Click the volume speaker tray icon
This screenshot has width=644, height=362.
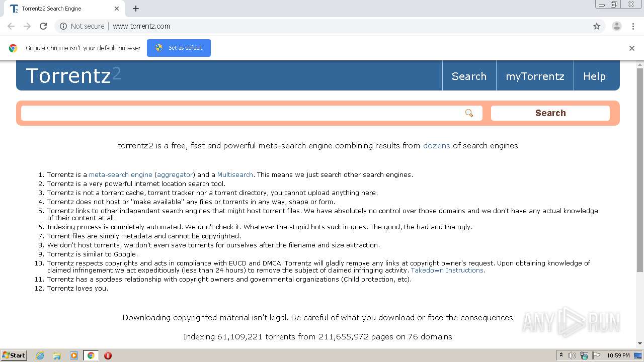[572, 355]
